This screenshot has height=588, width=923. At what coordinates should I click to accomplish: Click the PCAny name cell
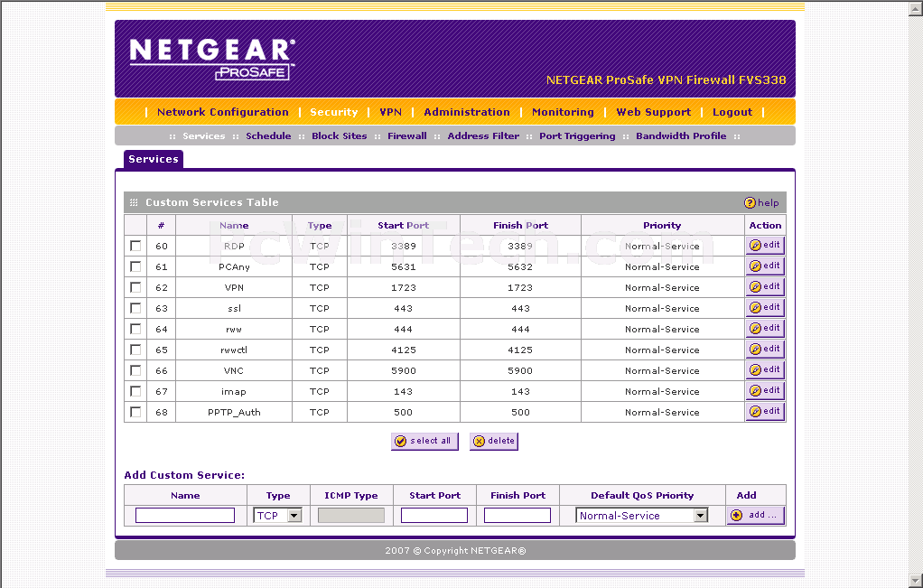[x=234, y=266]
